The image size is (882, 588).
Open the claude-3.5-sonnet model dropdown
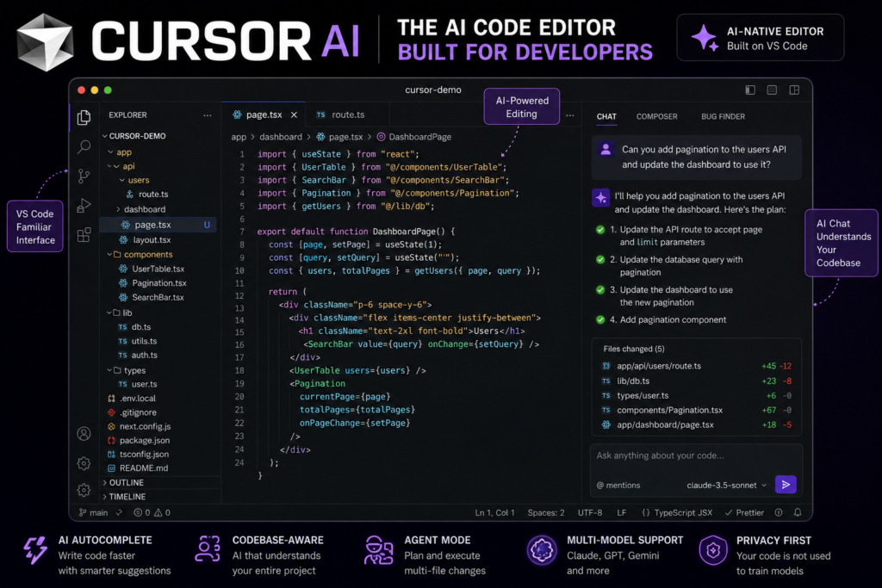pos(726,486)
